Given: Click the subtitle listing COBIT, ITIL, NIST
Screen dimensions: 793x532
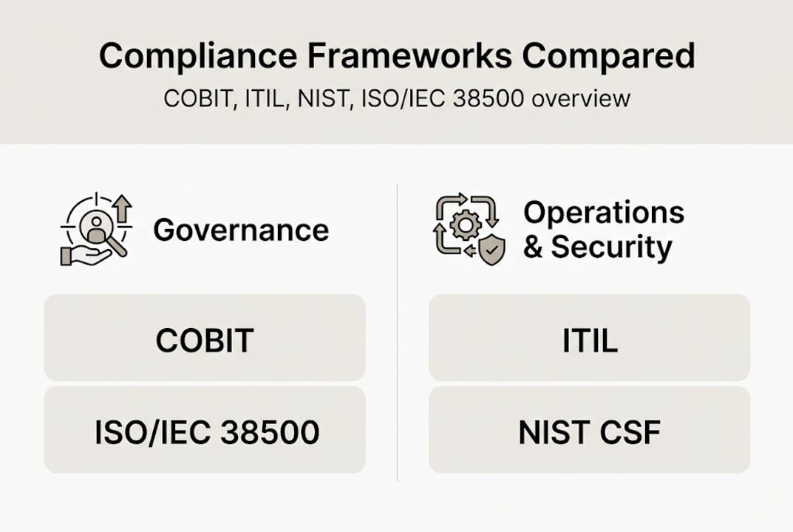Looking at the screenshot, I should (397, 98).
